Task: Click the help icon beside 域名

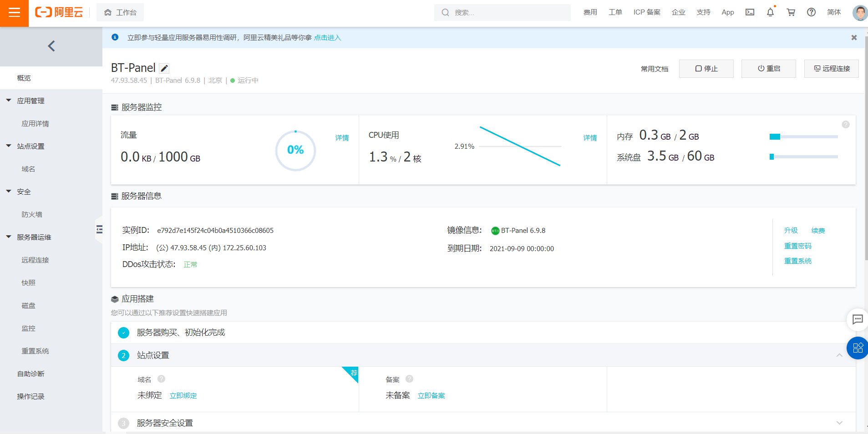Action: tap(161, 379)
